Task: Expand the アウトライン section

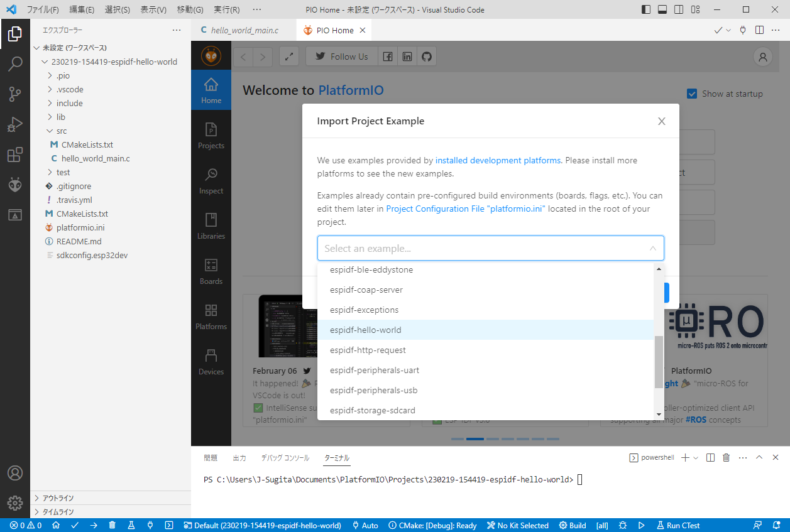Action: click(x=111, y=498)
